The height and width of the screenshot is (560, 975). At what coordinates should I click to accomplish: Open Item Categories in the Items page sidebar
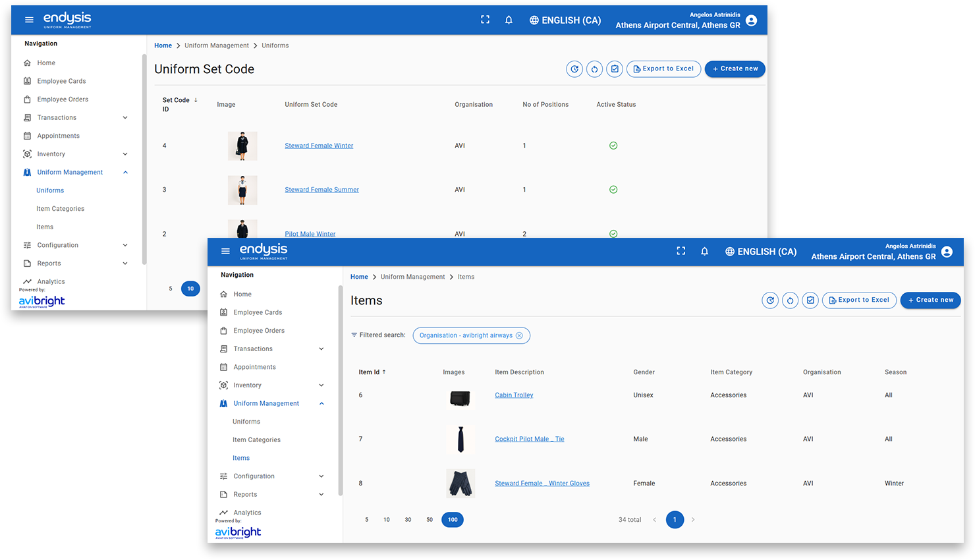pyautogui.click(x=256, y=440)
